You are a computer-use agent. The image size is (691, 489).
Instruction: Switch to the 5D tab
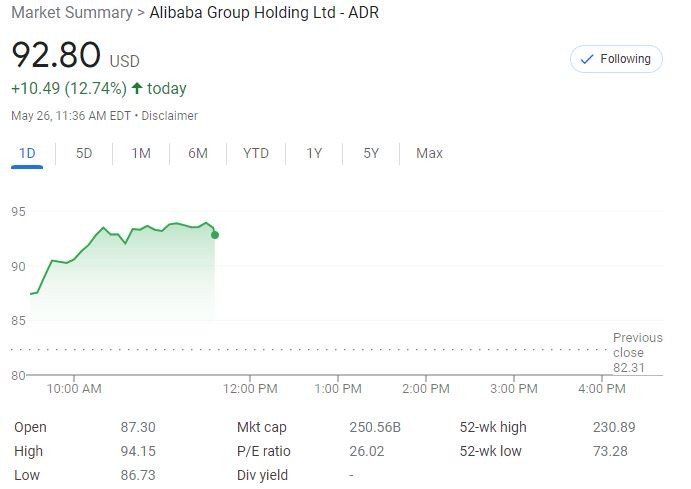tap(84, 153)
